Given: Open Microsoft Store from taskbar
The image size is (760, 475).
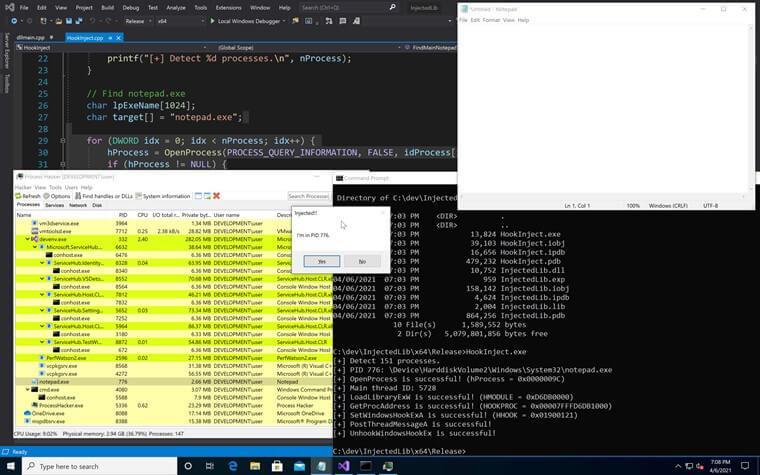Looking at the screenshot, I should click(277, 466).
